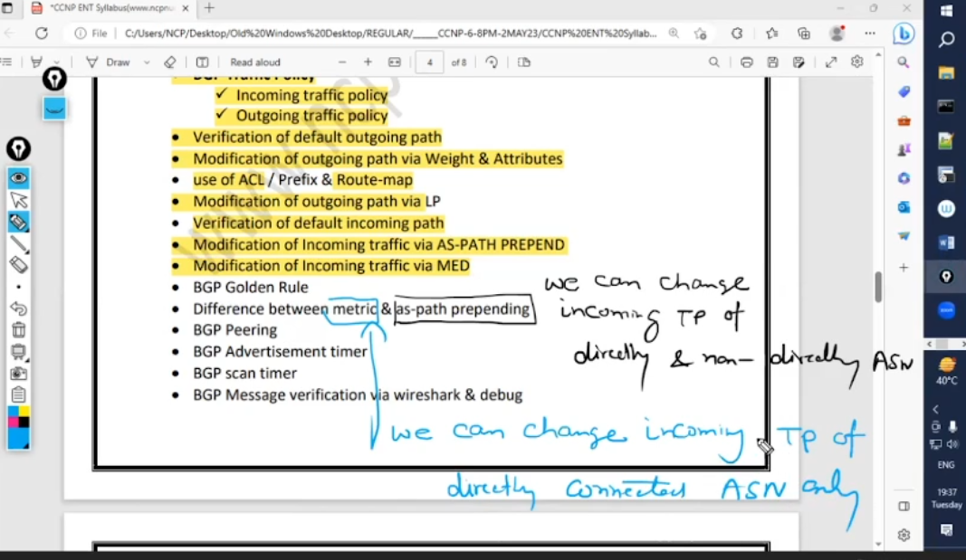The image size is (966, 560).
Task: Open the whiteboard easel tool
Action: [x=18, y=351]
